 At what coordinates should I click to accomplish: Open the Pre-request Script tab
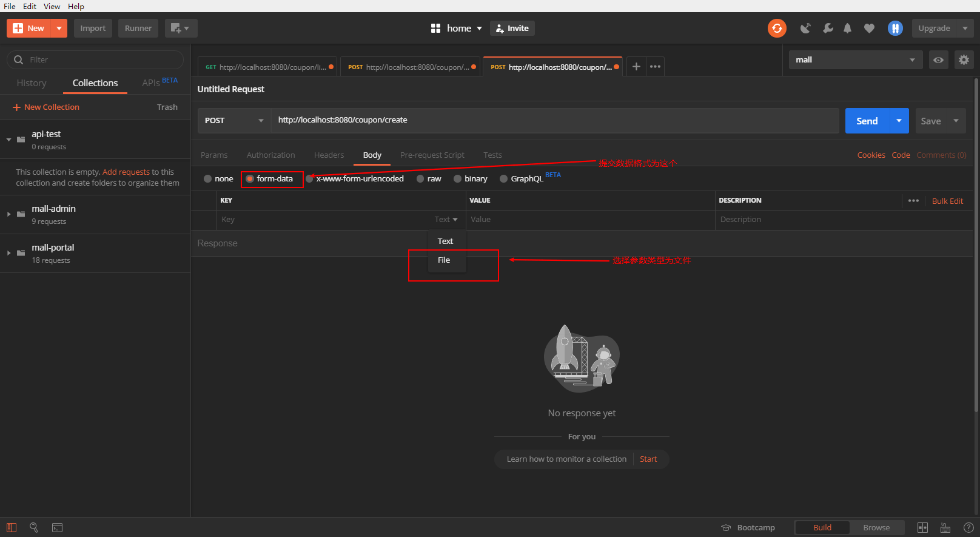tap(432, 155)
